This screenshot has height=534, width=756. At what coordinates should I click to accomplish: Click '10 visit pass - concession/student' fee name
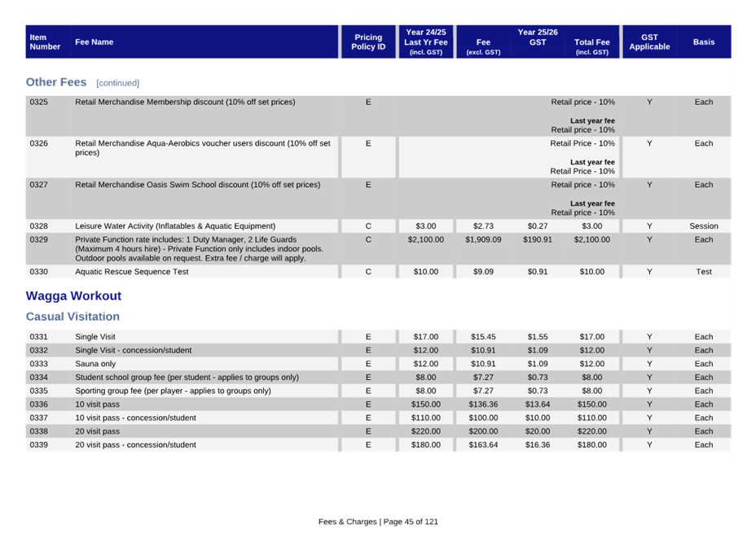click(135, 418)
